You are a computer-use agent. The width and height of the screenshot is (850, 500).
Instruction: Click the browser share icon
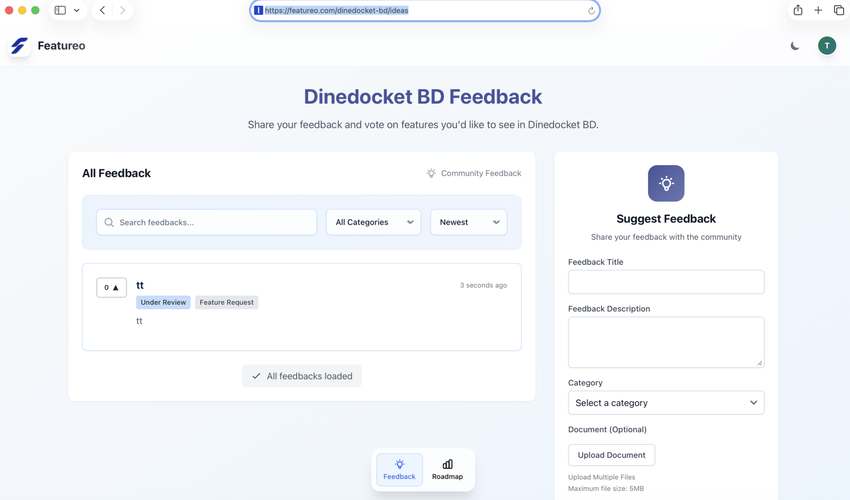pyautogui.click(x=797, y=10)
